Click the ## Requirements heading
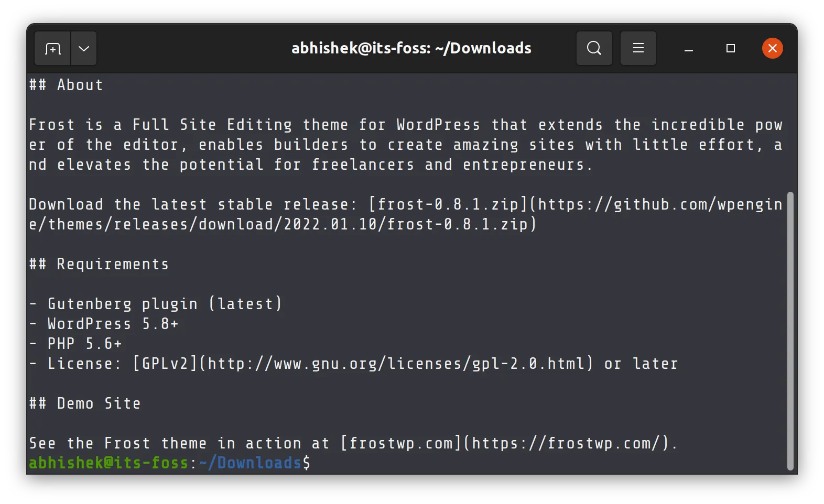The width and height of the screenshot is (824, 504). click(x=99, y=264)
